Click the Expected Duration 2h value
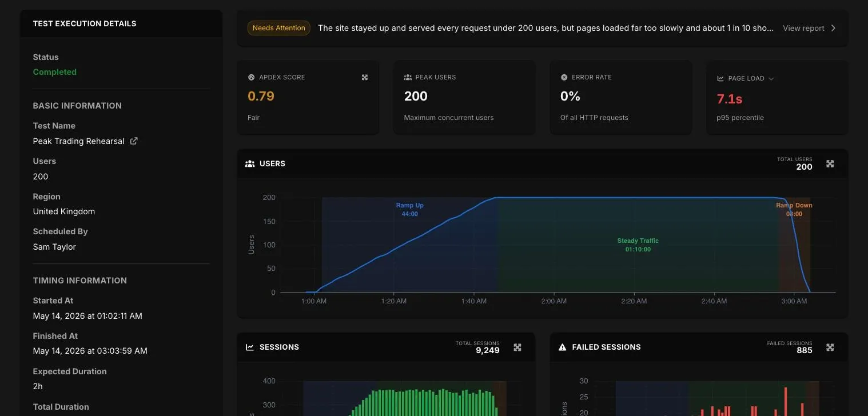This screenshot has width=868, height=416. 38,386
